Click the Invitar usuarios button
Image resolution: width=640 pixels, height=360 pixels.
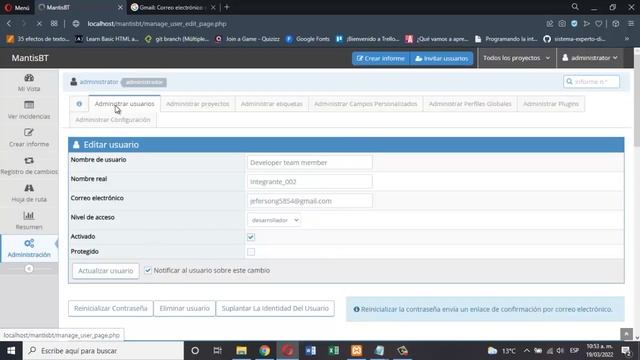point(442,58)
